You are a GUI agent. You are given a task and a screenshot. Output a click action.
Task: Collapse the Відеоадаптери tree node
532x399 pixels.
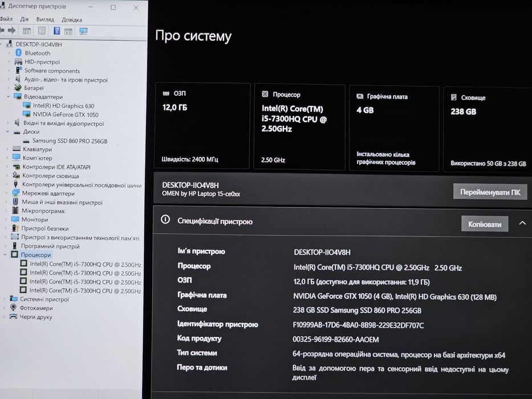coord(8,96)
